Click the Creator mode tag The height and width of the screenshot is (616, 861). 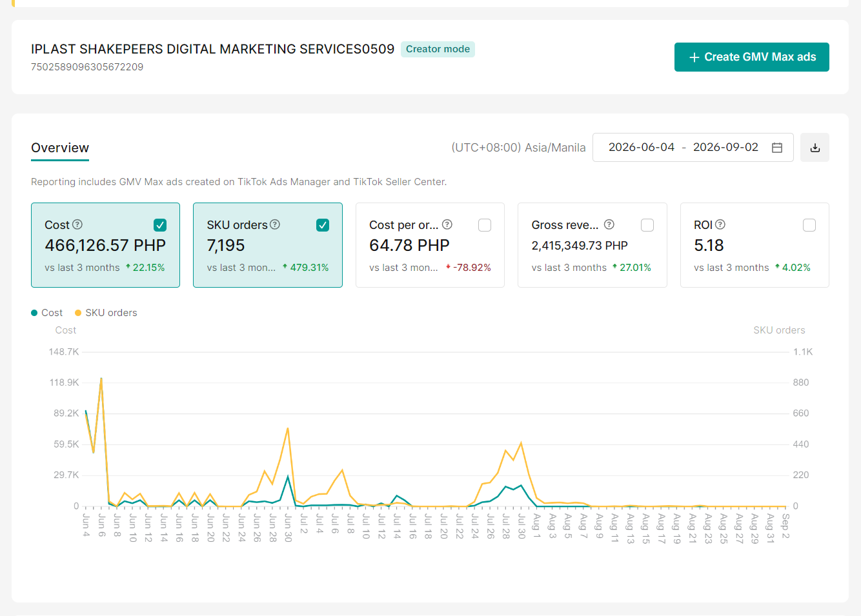[438, 49]
